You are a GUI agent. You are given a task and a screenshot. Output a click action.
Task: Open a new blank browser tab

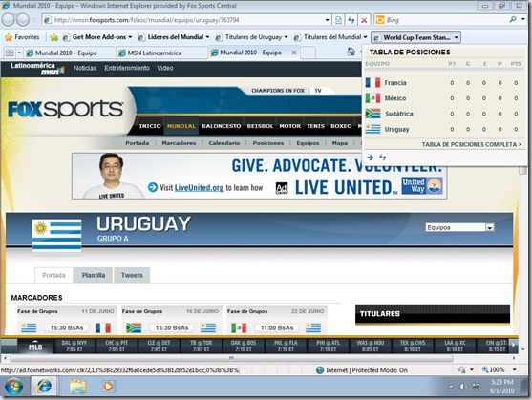pyautogui.click(x=308, y=53)
